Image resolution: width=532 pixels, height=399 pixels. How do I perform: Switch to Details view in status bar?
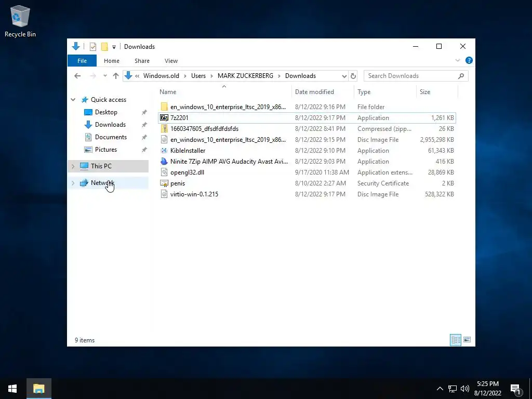coord(456,340)
